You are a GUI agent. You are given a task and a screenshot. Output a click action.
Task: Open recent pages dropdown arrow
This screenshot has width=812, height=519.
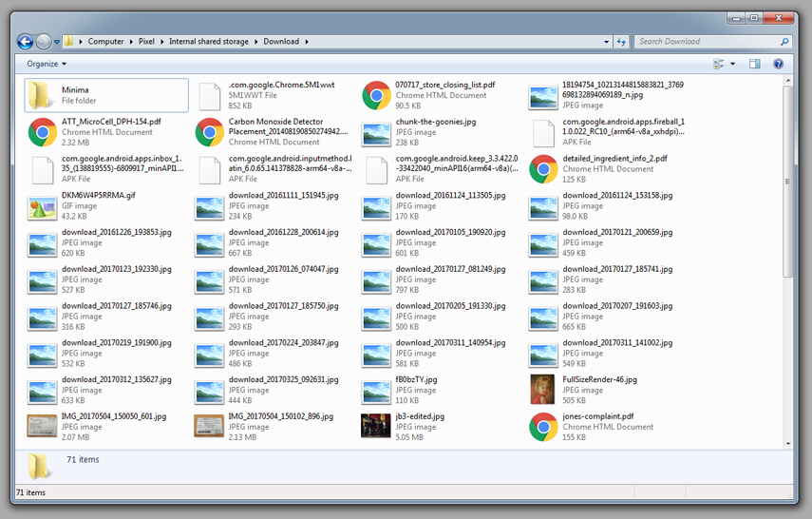pyautogui.click(x=56, y=42)
